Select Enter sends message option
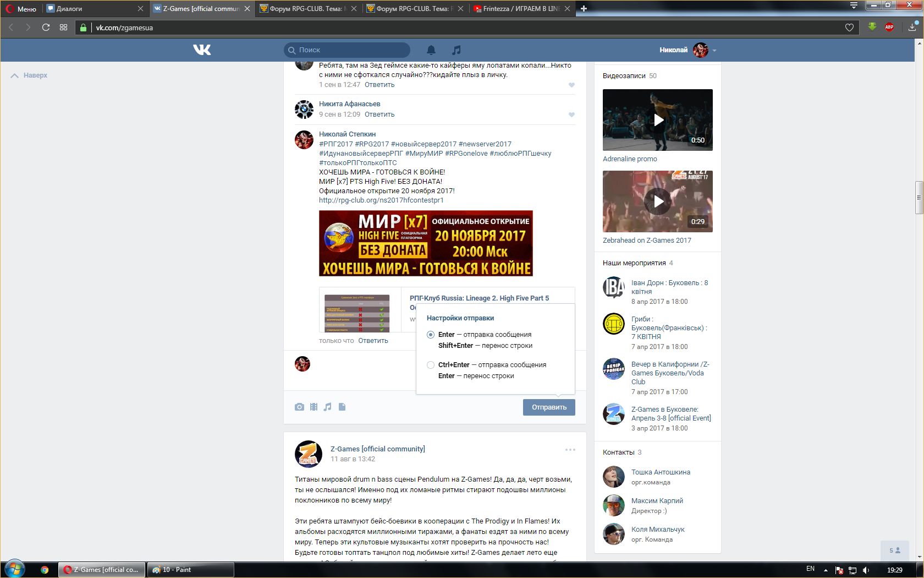Screen dimensions: 924x578 click(x=431, y=335)
